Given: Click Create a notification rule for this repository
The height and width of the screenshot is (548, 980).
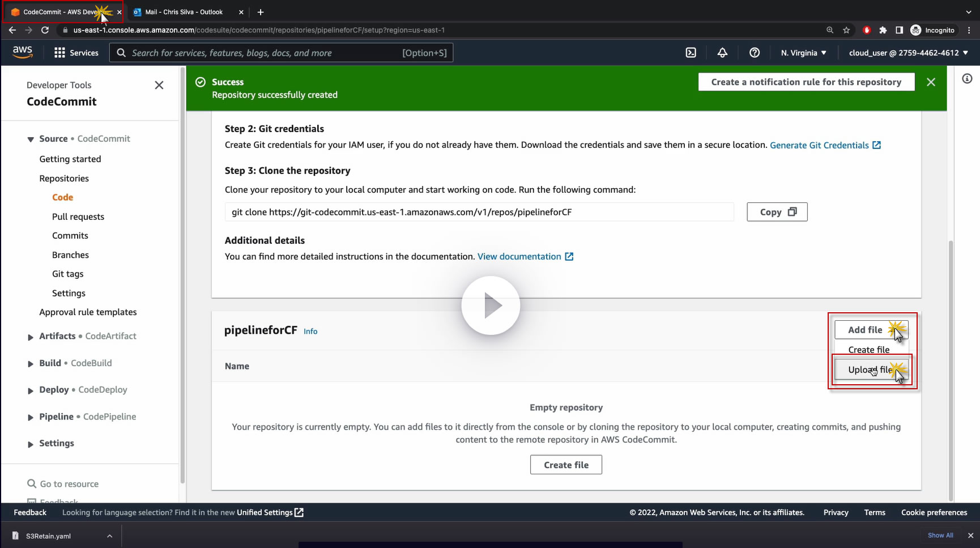Looking at the screenshot, I should click(806, 82).
